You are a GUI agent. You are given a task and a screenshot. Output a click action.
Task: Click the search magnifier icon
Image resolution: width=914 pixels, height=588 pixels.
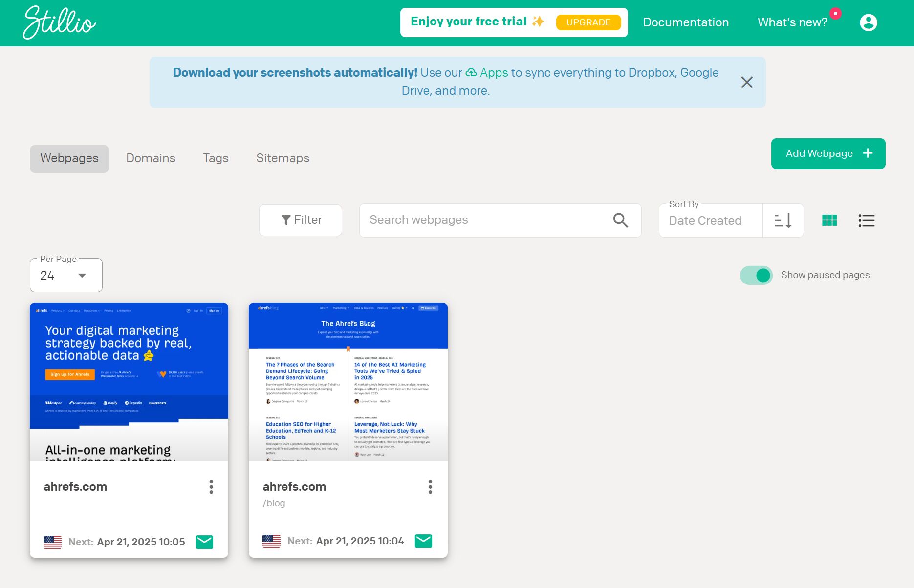coord(620,220)
